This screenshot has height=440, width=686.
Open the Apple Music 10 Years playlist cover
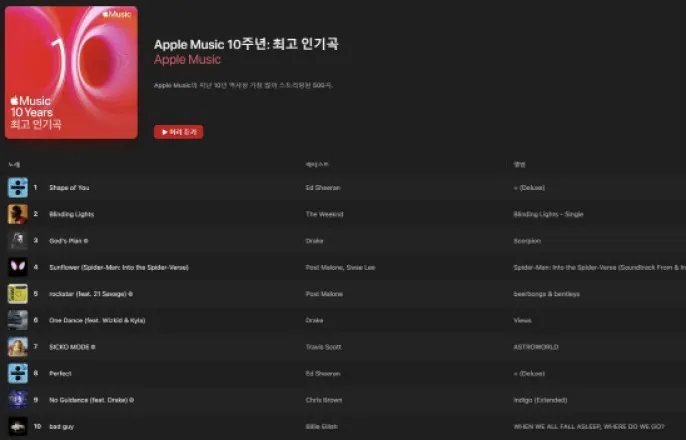(x=71, y=73)
